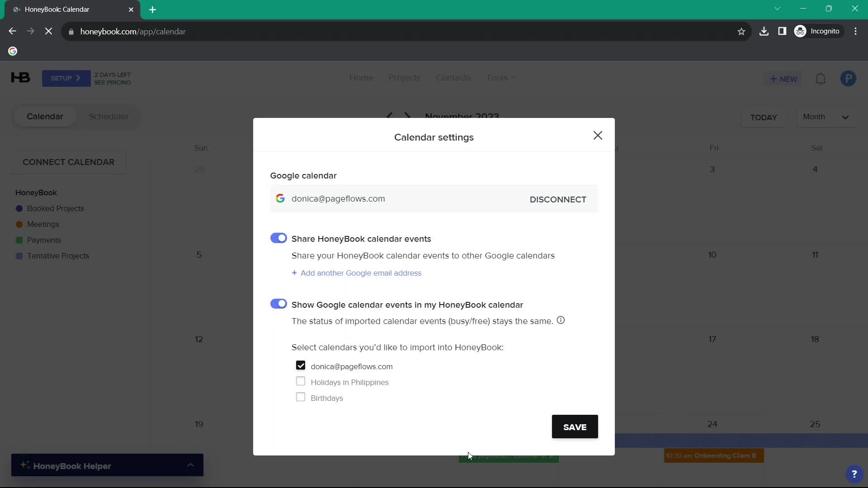Viewport: 868px width, 488px height.
Task: Click the HoneyBook Helper star icon
Action: (x=25, y=466)
